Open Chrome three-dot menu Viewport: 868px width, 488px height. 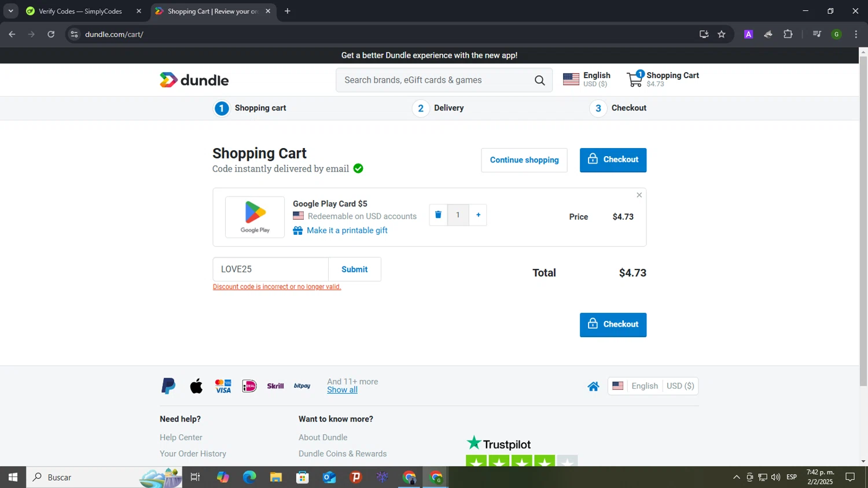pyautogui.click(x=856, y=34)
